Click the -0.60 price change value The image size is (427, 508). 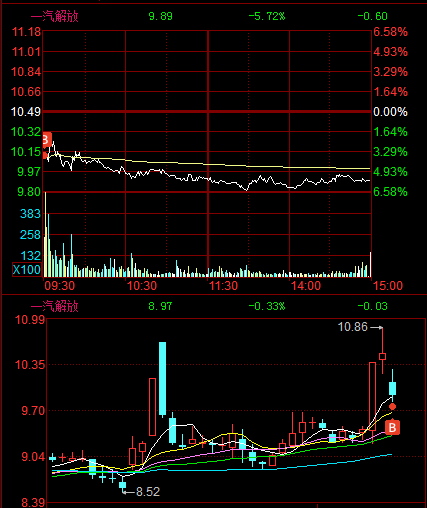click(x=372, y=16)
